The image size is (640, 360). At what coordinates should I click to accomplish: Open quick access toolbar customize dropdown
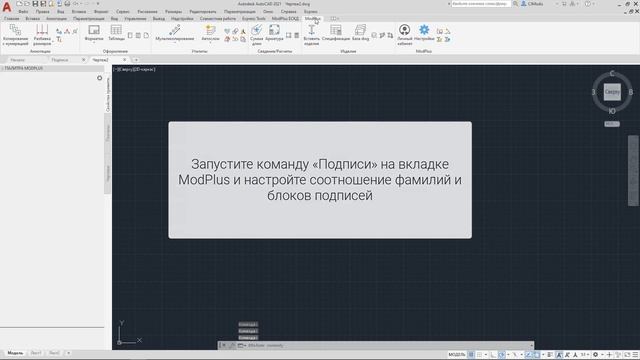coord(98,4)
